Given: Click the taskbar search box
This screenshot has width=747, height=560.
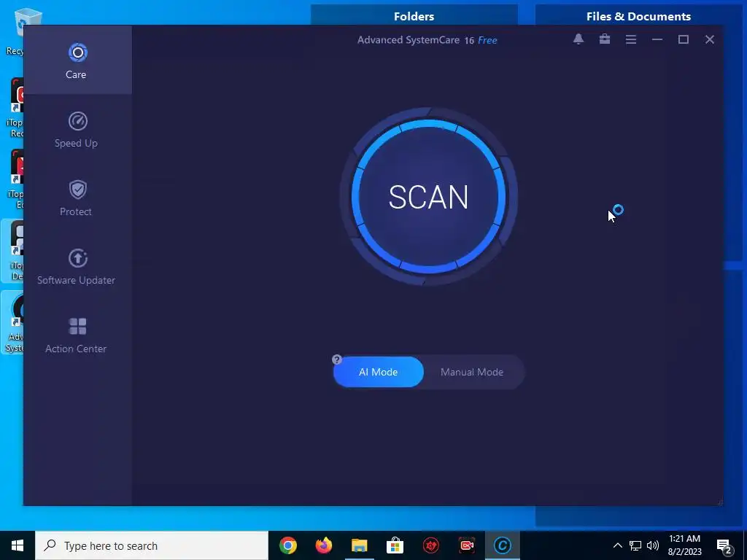Looking at the screenshot, I should click(152, 545).
